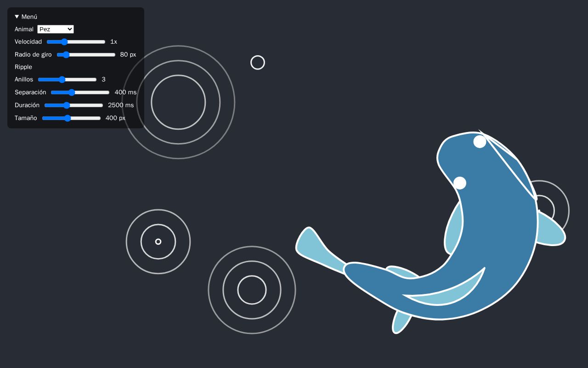Click the small white circle cursor marker
588x368 pixels.
pyautogui.click(x=258, y=63)
